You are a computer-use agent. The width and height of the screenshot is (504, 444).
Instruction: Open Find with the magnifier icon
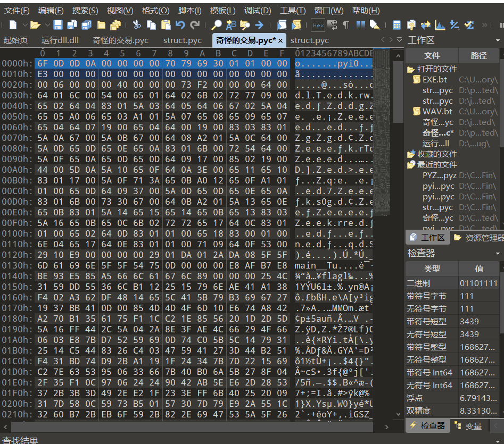click(216, 24)
